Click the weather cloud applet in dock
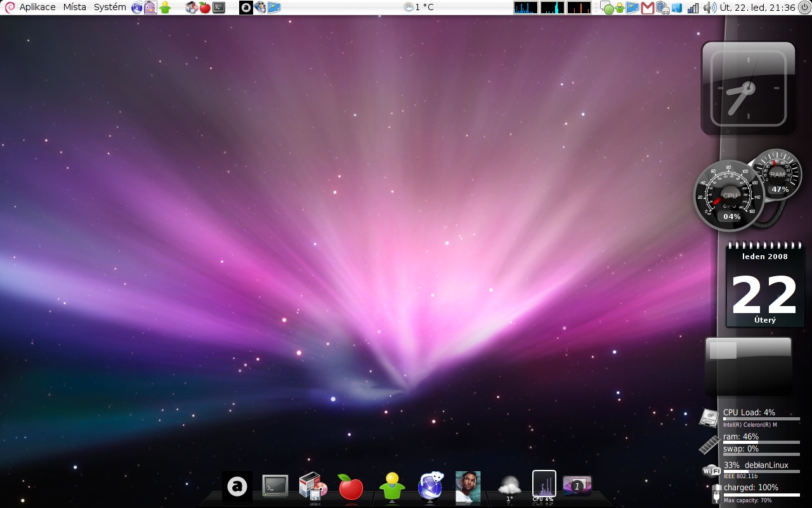812x508 pixels. 509,487
